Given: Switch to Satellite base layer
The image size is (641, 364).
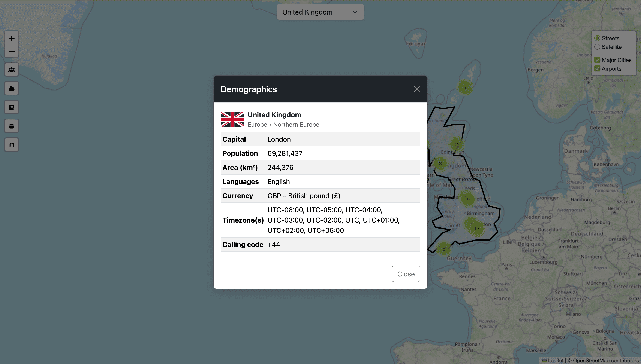Looking at the screenshot, I should click(597, 47).
